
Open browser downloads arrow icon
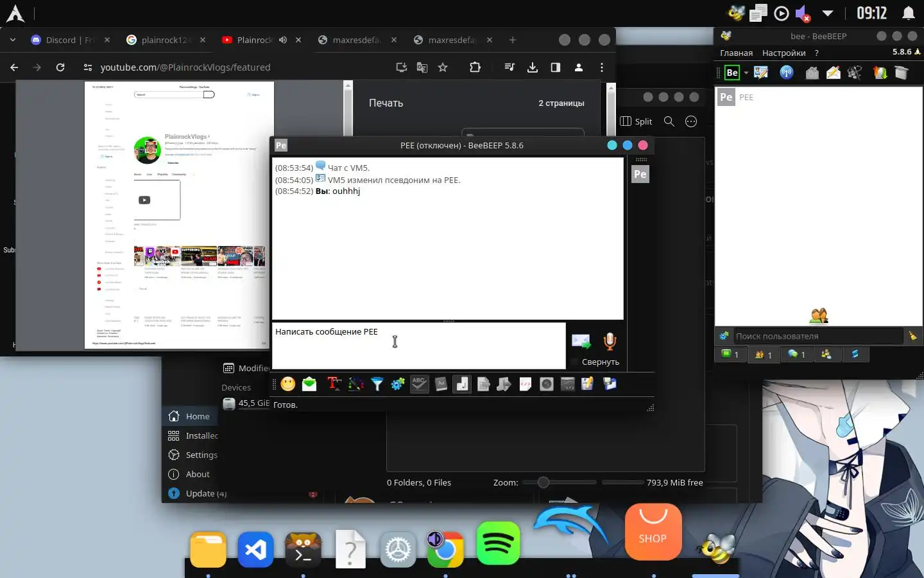(533, 67)
